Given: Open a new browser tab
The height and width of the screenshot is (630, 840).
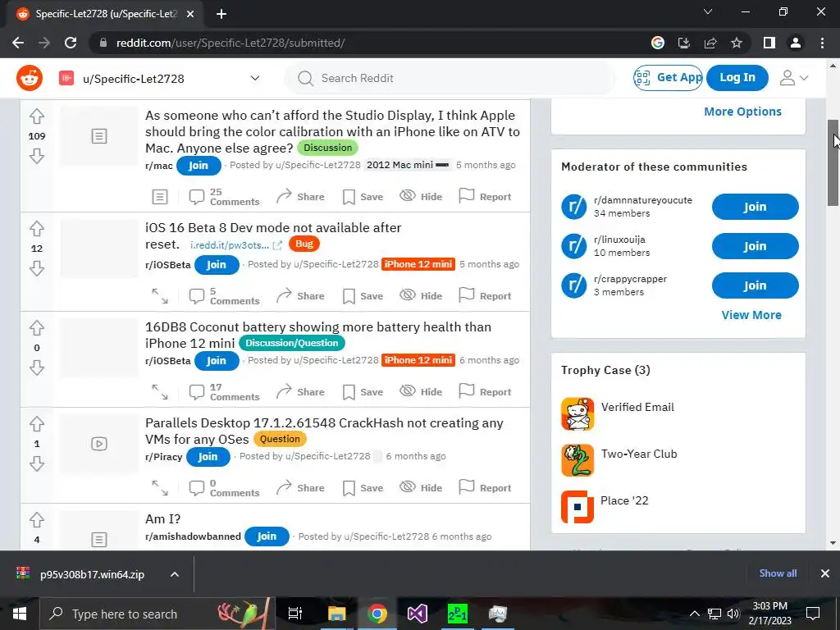Looking at the screenshot, I should 221,14.
